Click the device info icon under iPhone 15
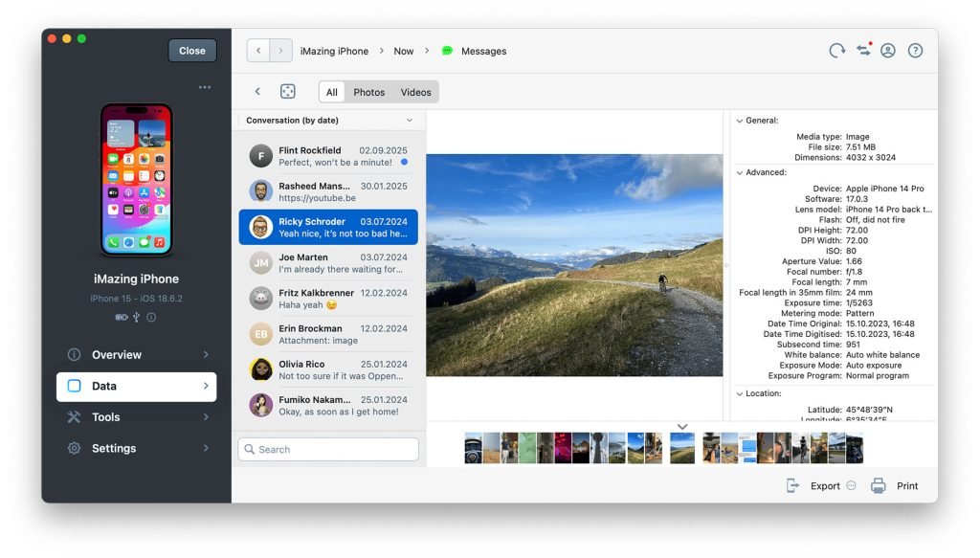The width and height of the screenshot is (980, 558). point(151,317)
